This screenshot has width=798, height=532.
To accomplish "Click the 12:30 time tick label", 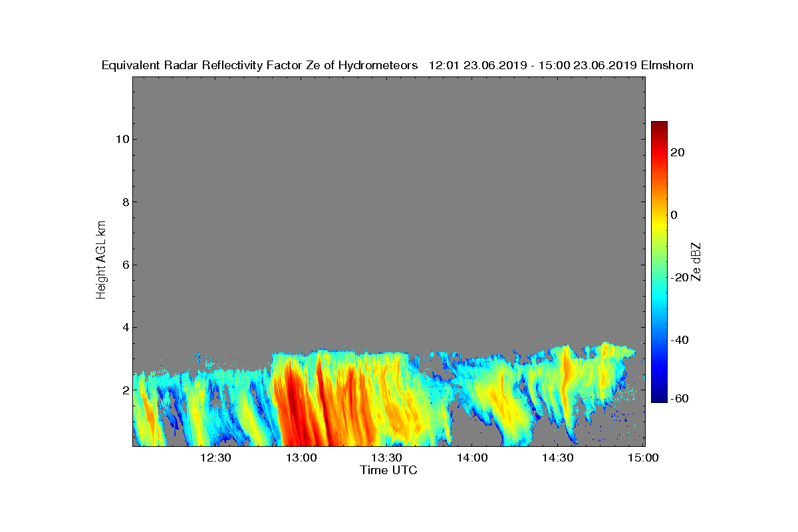I will pyautogui.click(x=215, y=458).
